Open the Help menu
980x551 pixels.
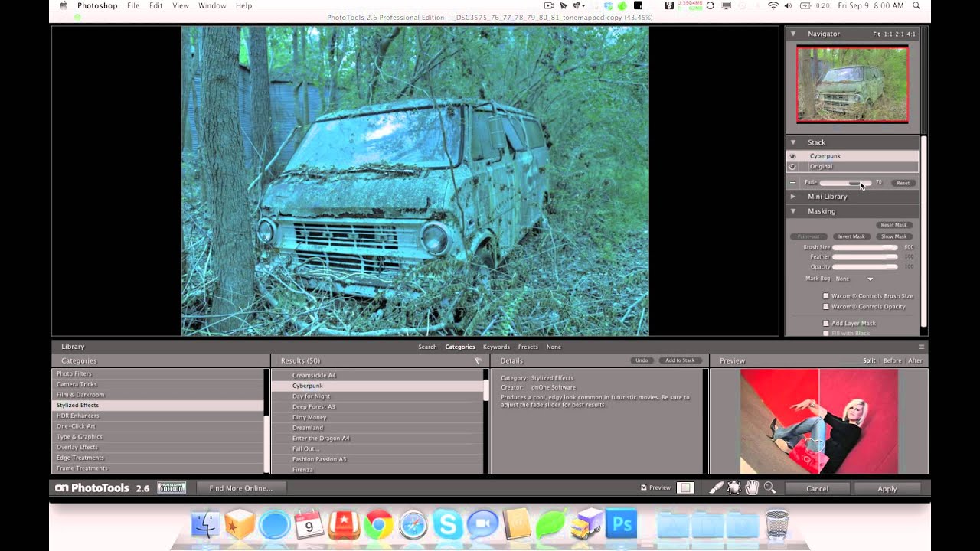click(x=243, y=5)
